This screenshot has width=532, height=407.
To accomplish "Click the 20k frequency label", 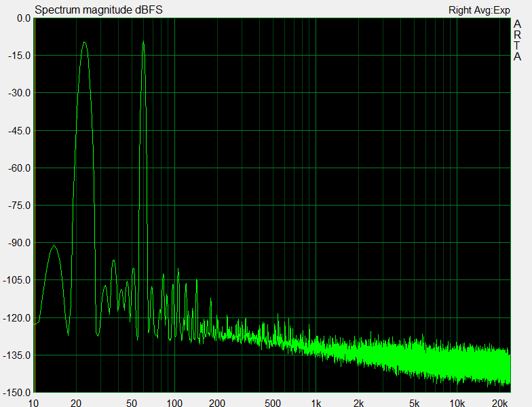I will coord(499,403).
